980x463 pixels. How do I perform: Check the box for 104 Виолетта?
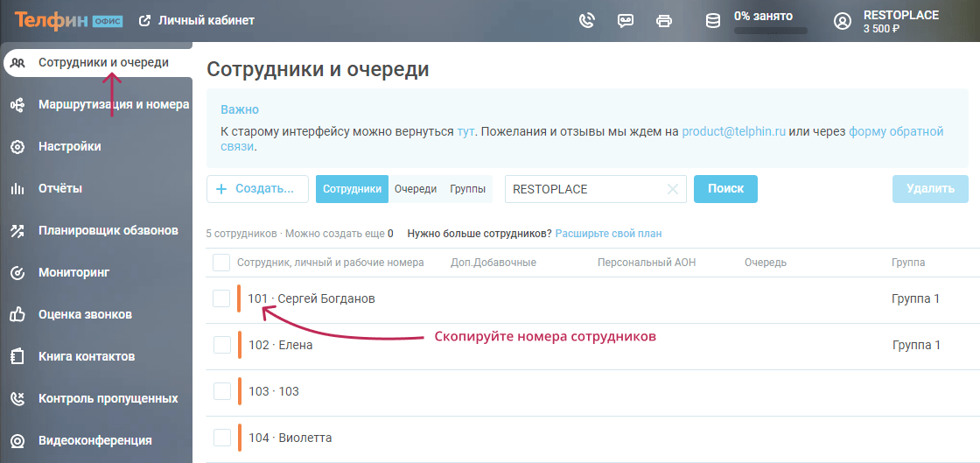[x=222, y=438]
